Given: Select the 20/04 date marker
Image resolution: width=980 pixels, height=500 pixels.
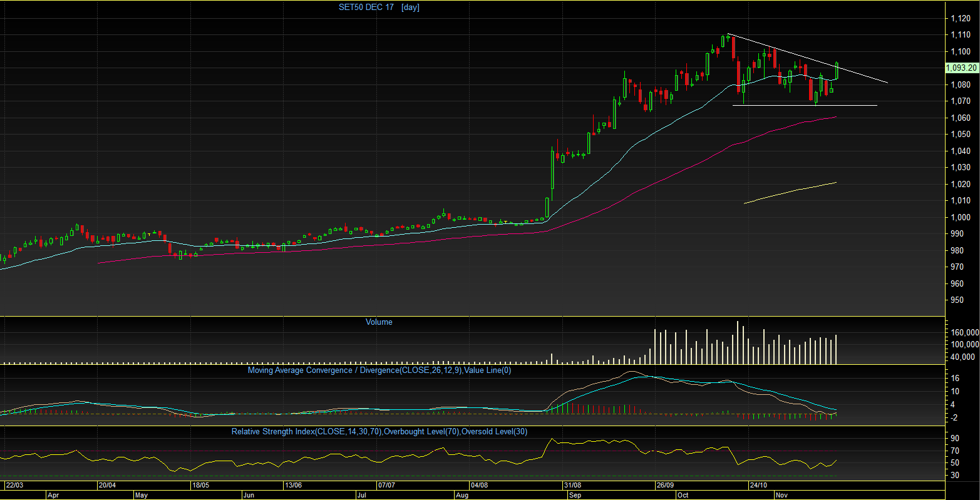Looking at the screenshot, I should 108,485.
